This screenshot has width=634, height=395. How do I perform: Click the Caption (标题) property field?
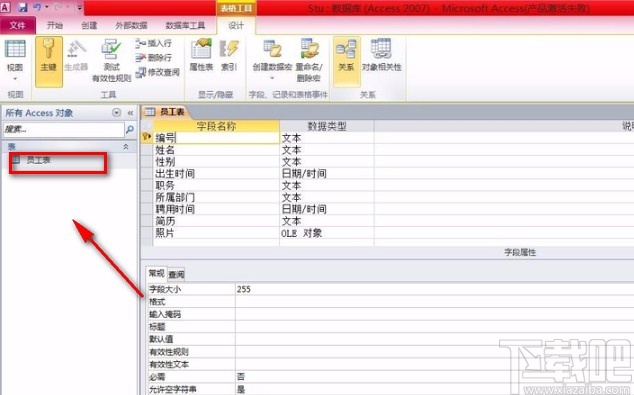[435, 327]
